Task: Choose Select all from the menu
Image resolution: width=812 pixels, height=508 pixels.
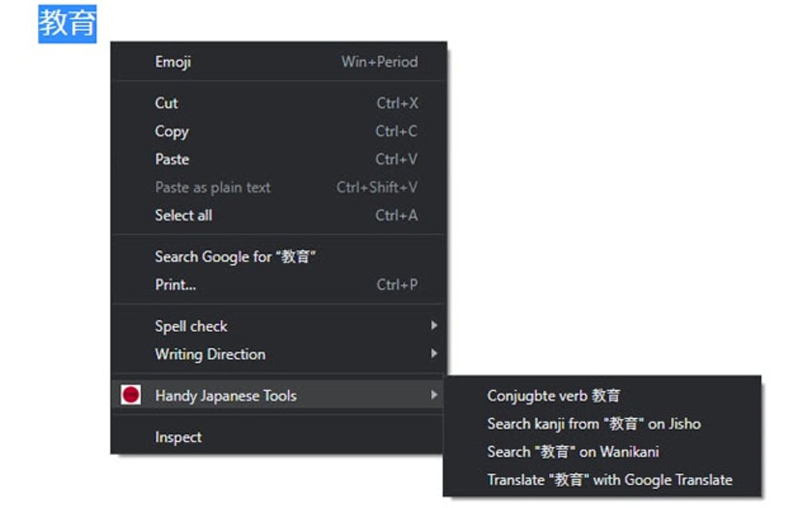Action: [183, 215]
